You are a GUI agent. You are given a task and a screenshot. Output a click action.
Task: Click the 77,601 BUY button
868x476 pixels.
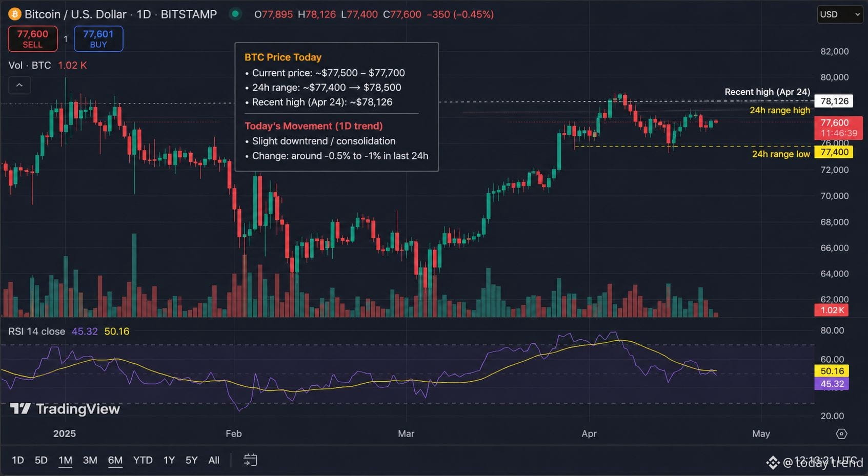[x=98, y=39]
